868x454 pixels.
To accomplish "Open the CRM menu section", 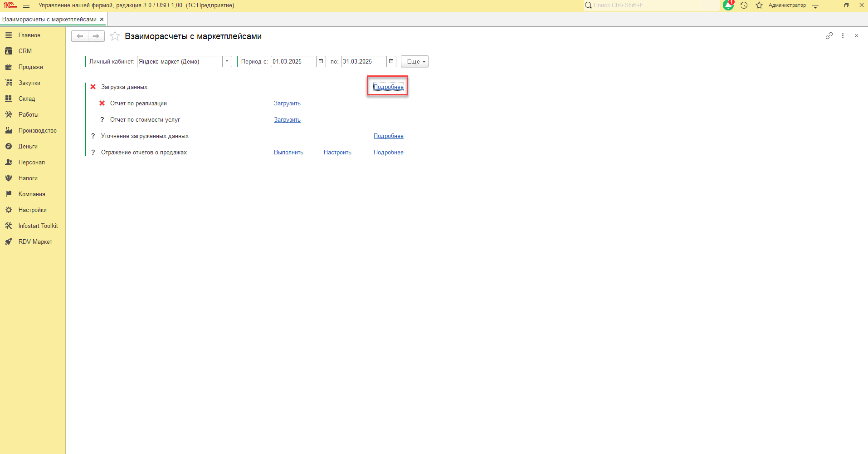I will point(25,51).
